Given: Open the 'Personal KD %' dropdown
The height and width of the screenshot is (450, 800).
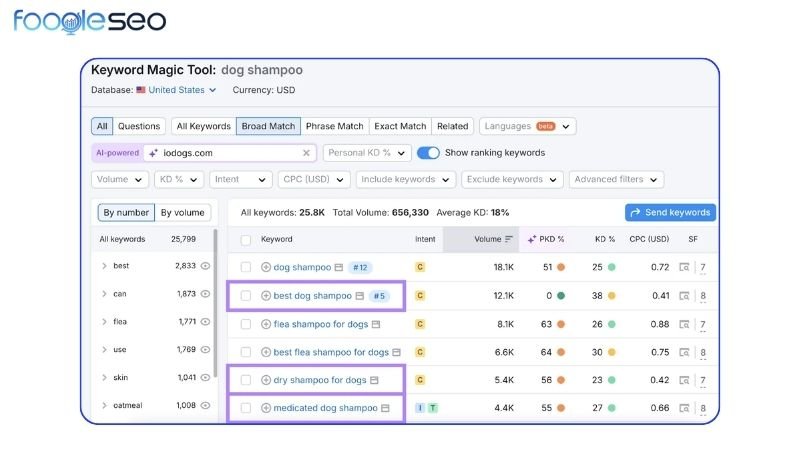Looking at the screenshot, I should (366, 153).
